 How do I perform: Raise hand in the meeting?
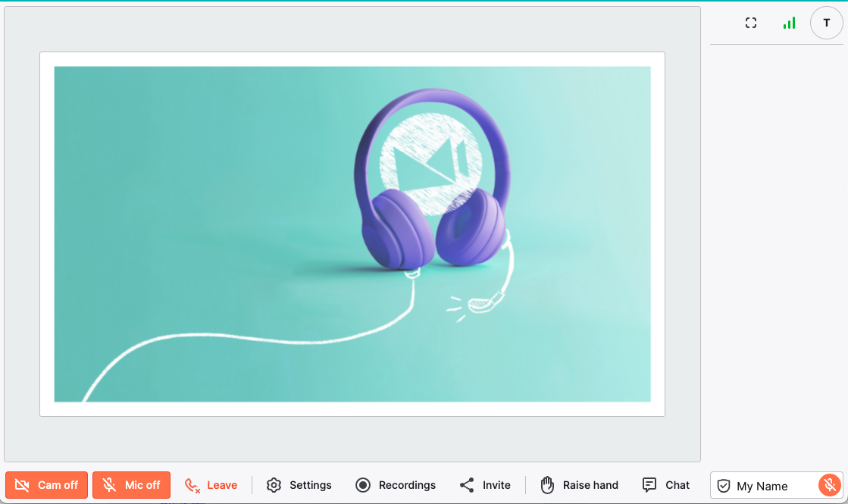[x=579, y=485]
